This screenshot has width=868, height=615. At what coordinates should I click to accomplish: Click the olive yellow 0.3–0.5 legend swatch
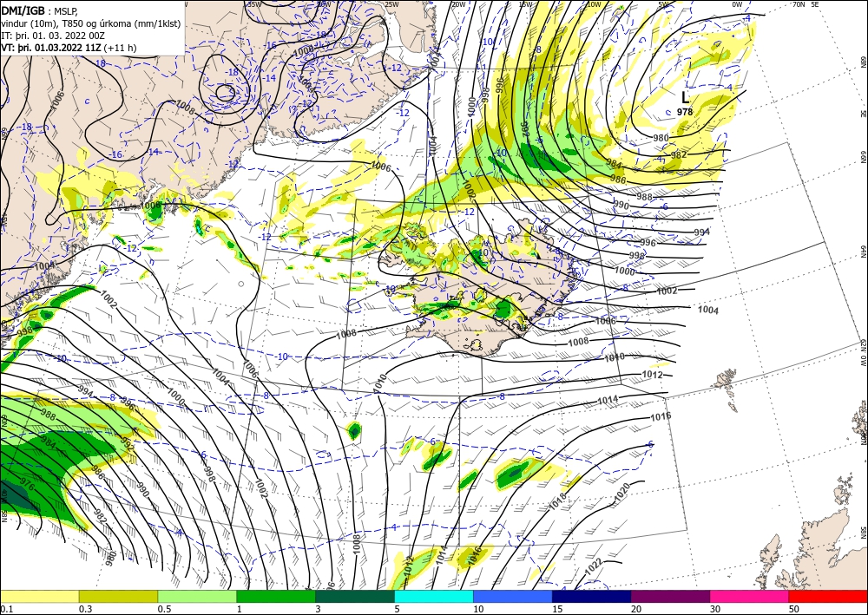pyautogui.click(x=118, y=596)
